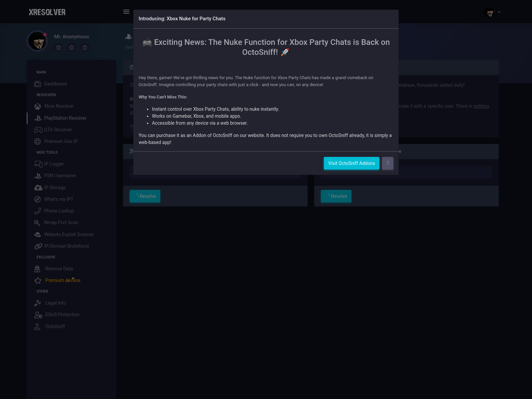Screen dimensions: 532x399
Task: Open Remove Data in sidebar
Action: tap(59, 269)
